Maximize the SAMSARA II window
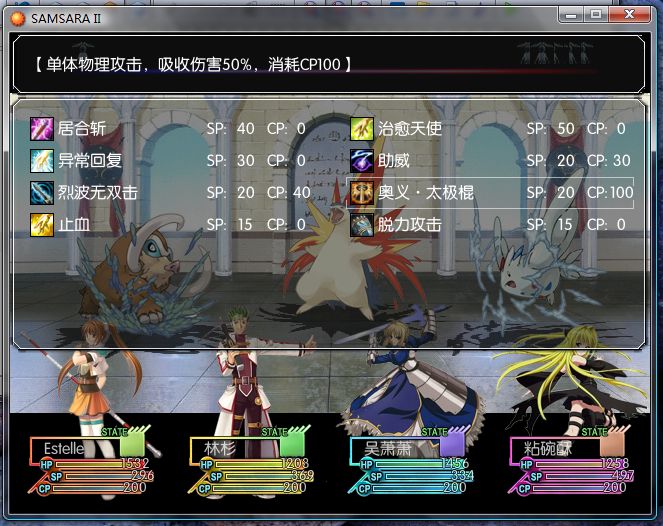663x526 pixels. (x=596, y=15)
